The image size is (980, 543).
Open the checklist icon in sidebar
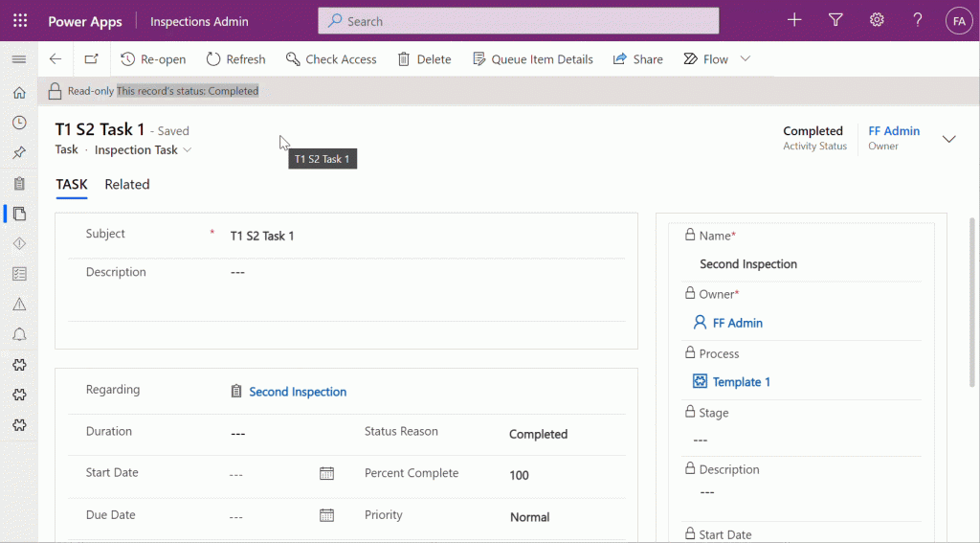point(19,274)
